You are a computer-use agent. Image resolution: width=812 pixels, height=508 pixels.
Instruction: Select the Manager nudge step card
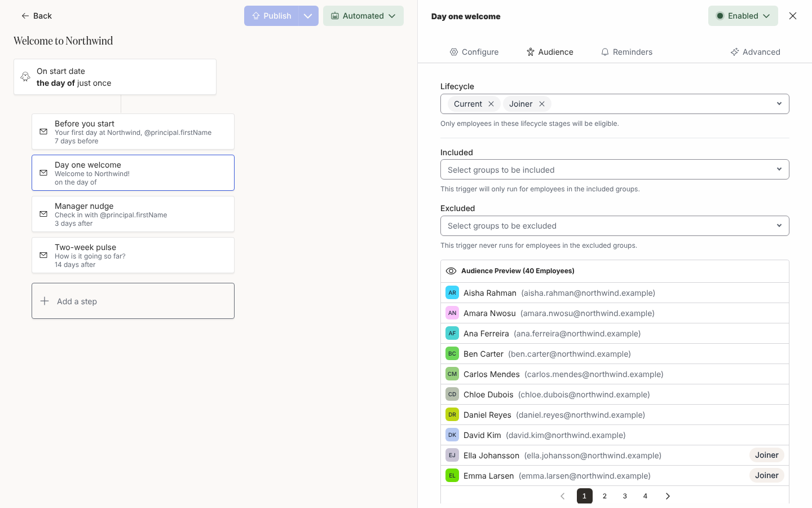[133, 214]
